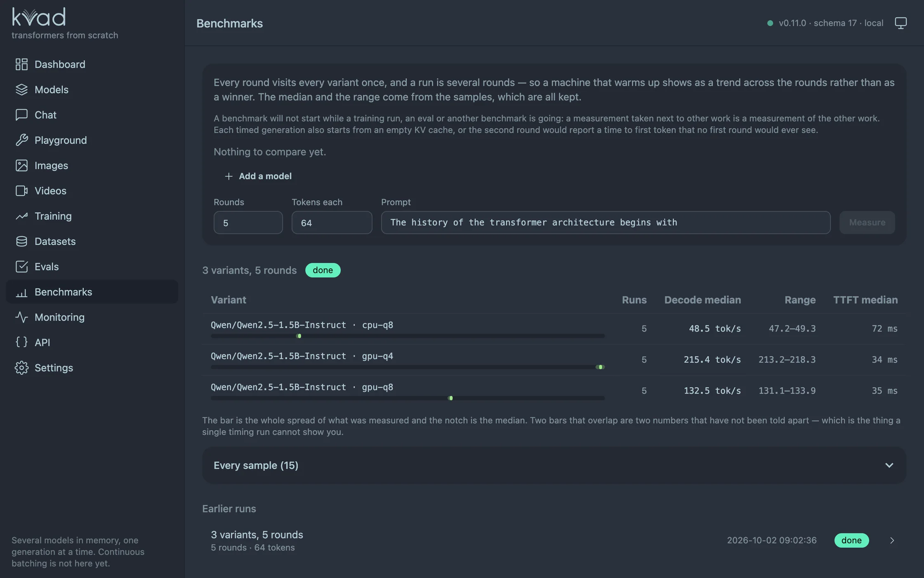924x578 pixels.
Task: Click the Nothing to compare yet text
Action: [x=270, y=152]
